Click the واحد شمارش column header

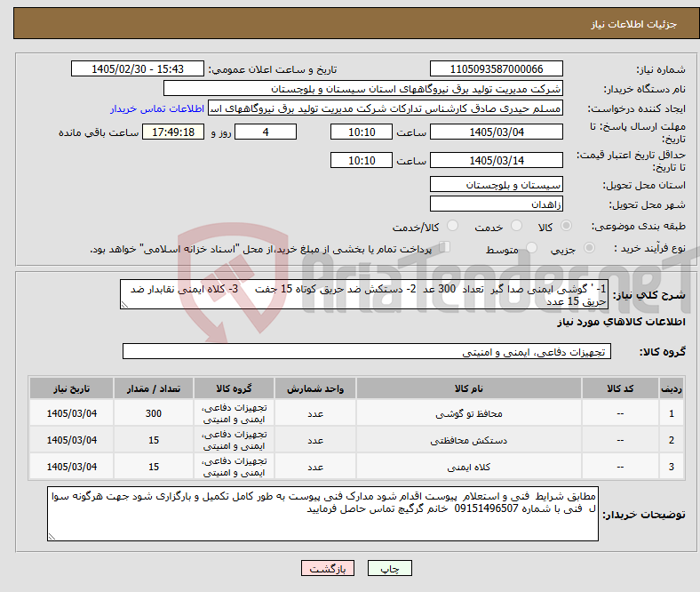[315, 388]
